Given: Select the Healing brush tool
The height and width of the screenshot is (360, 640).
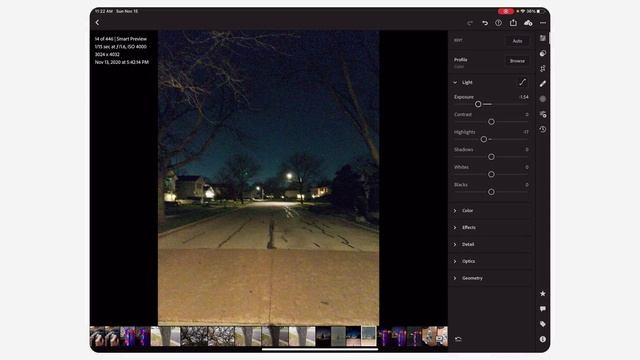Looking at the screenshot, I should coord(542,84).
